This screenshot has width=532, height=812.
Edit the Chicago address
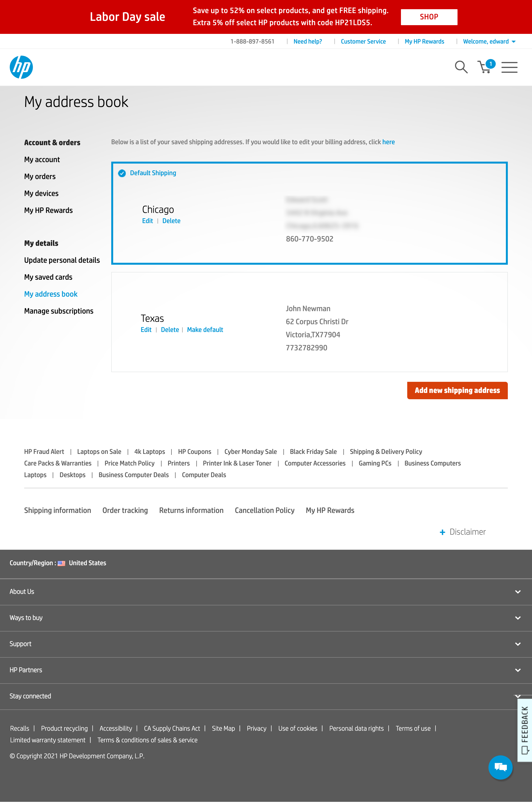point(147,221)
